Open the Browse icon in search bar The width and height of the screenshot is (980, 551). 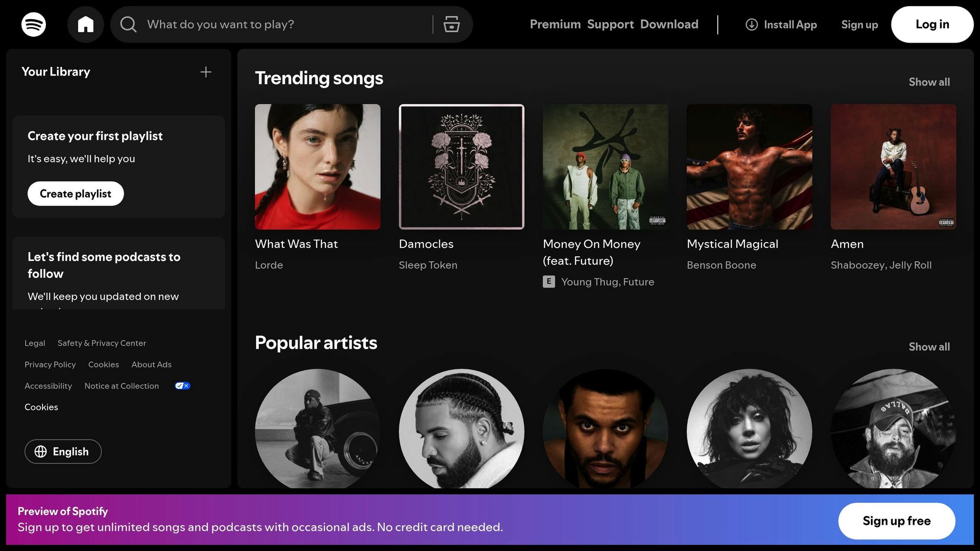(451, 24)
